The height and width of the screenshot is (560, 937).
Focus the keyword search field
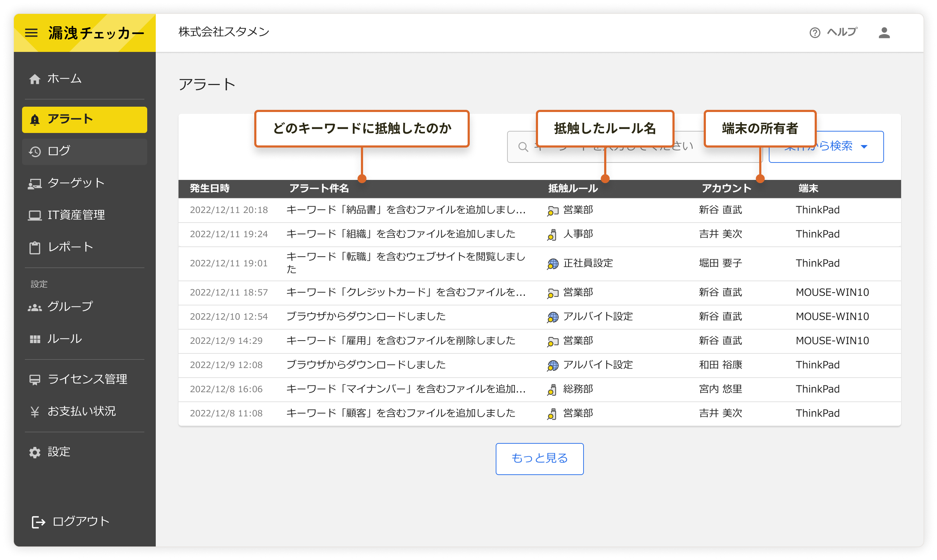pos(635,147)
